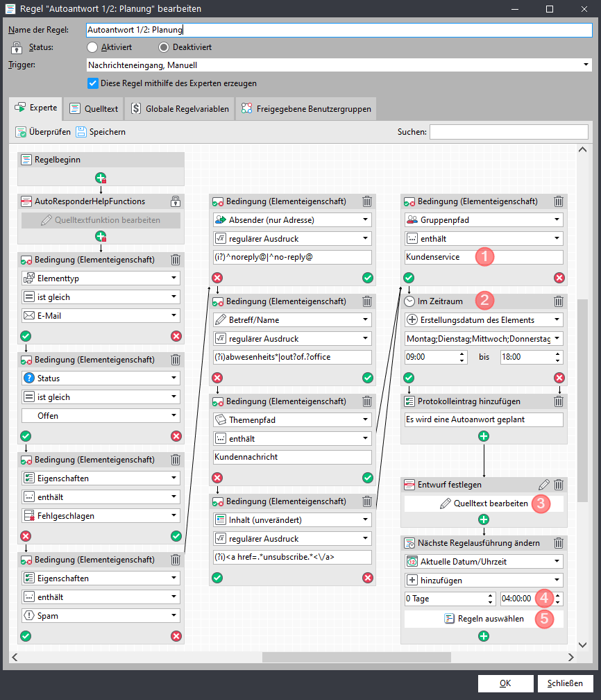601x700 pixels.
Task: Click the Name der Regel text field
Action: coord(339,30)
